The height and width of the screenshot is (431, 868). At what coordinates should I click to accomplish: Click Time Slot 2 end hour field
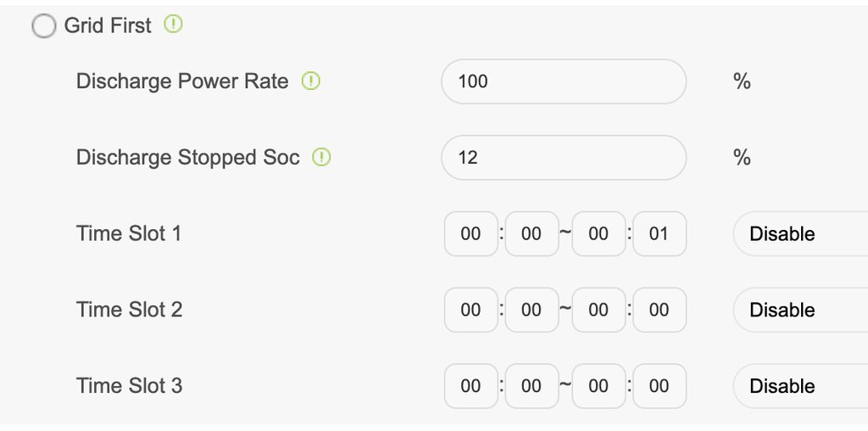pos(598,310)
